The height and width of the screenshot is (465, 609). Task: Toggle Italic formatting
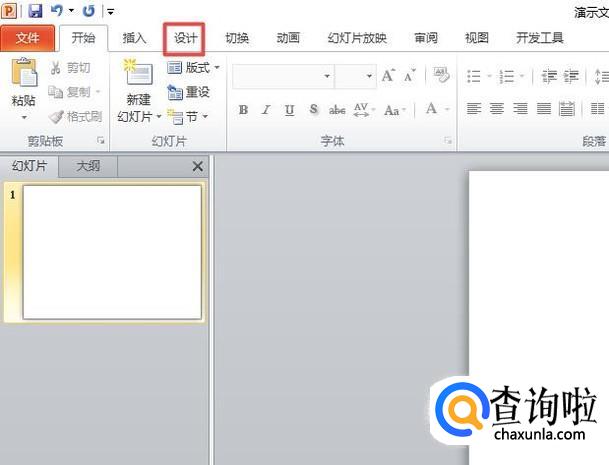pos(267,109)
